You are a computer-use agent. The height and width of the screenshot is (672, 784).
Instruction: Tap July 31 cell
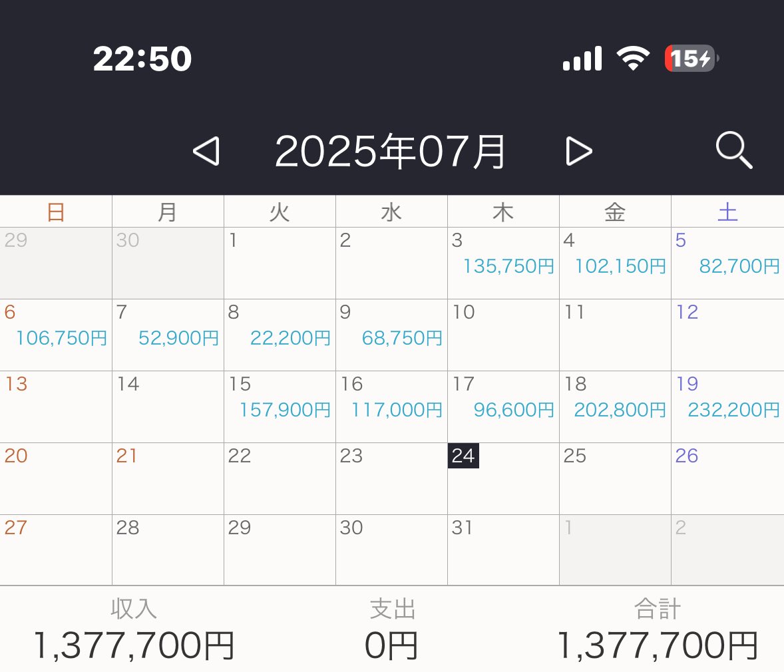click(503, 550)
